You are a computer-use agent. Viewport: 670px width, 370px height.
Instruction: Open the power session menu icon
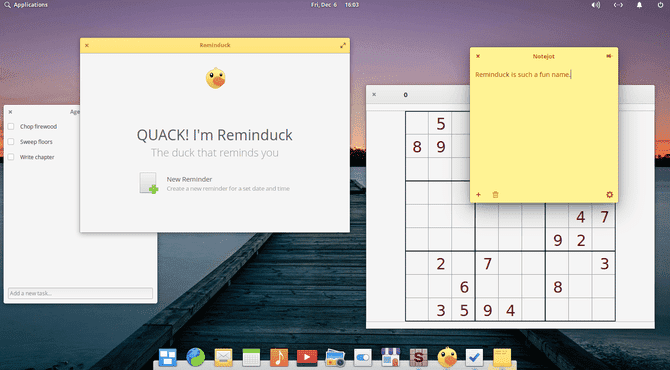(x=660, y=5)
